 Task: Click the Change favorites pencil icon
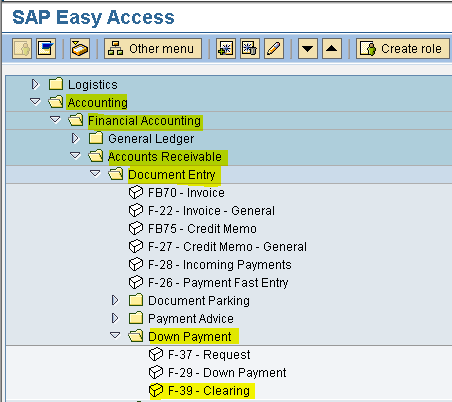(x=274, y=49)
